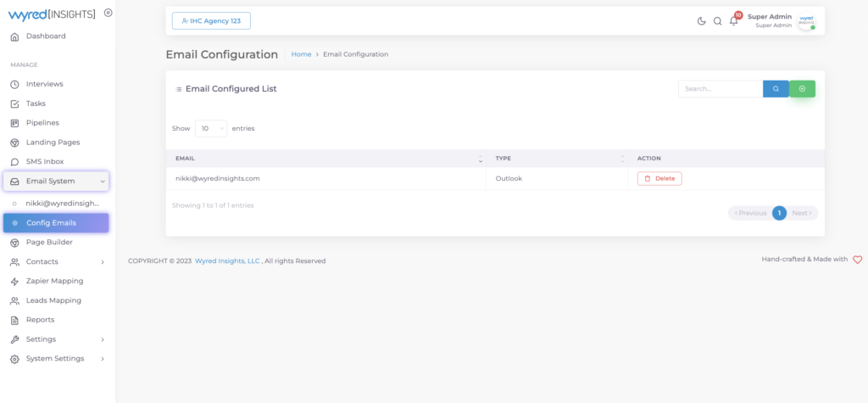Image resolution: width=868 pixels, height=403 pixels.
Task: Click the Leads Mapping users icon
Action: [15, 300]
